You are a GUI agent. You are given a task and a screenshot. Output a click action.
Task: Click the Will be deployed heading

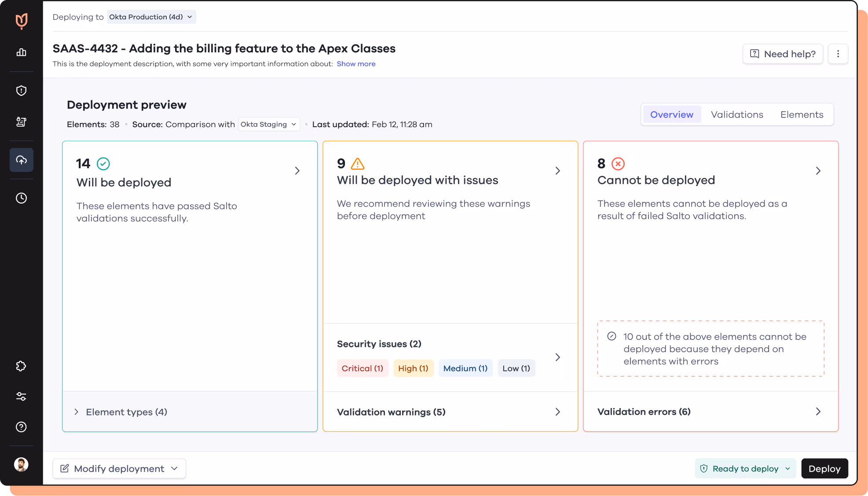point(124,182)
